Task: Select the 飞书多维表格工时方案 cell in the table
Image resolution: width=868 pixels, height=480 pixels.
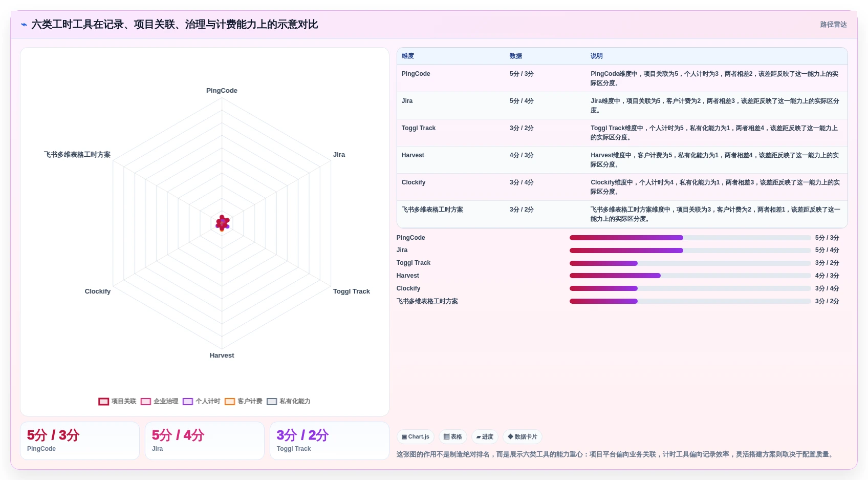Action: tap(451, 214)
